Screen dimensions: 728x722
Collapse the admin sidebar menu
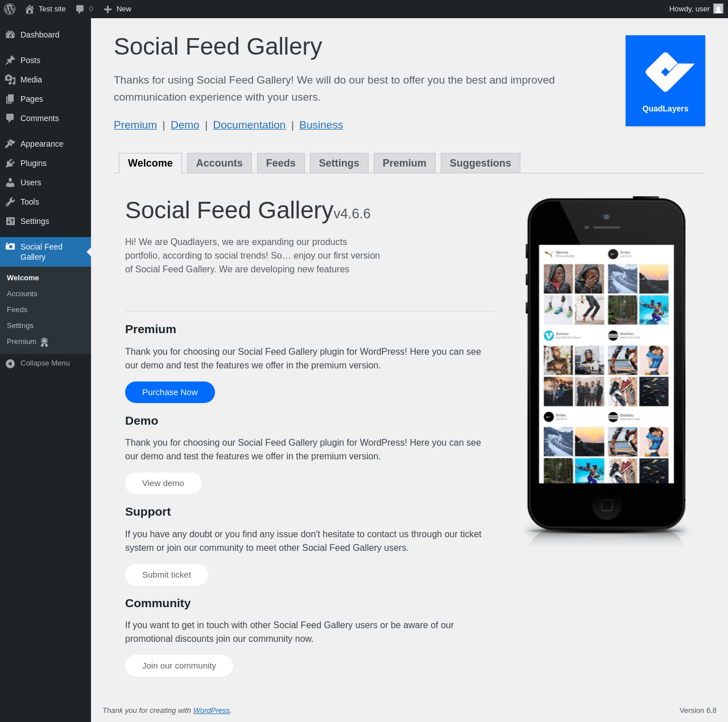click(x=45, y=363)
